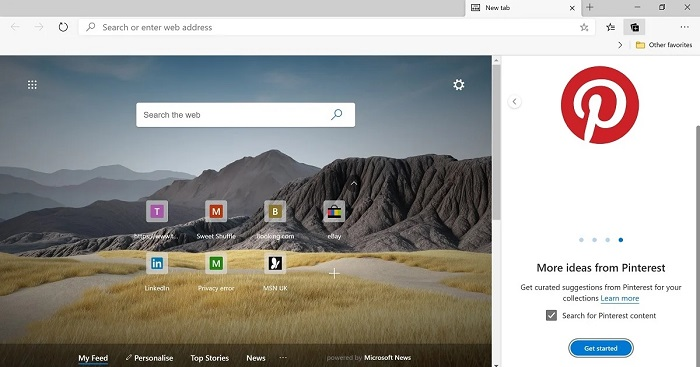Go back using the browser back arrow
Image resolution: width=700 pixels, height=367 pixels.
(x=15, y=27)
